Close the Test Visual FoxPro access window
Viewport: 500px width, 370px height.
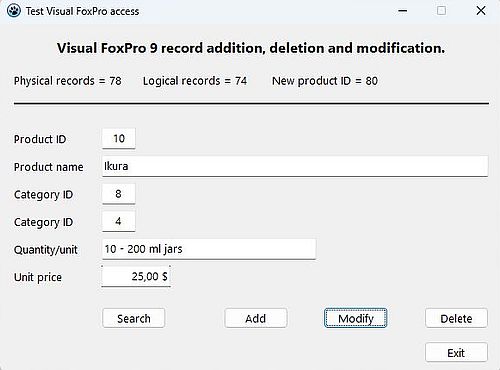pyautogui.click(x=481, y=11)
